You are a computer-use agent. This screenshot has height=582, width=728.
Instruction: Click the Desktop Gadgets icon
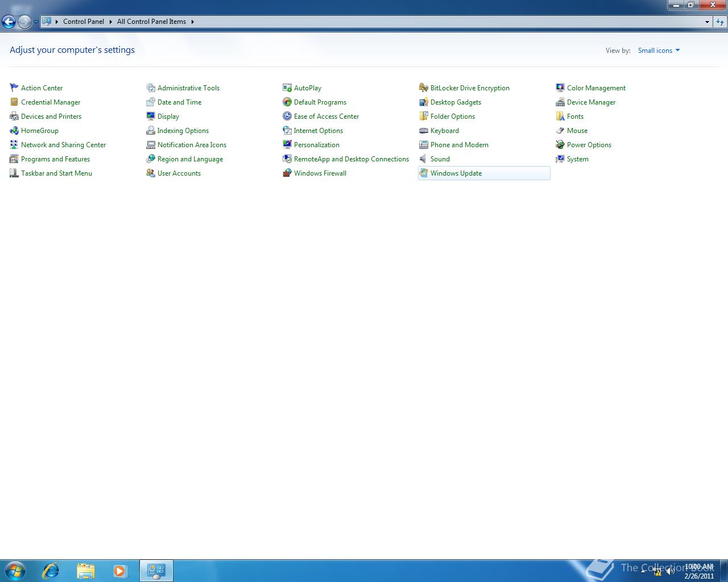(x=424, y=102)
